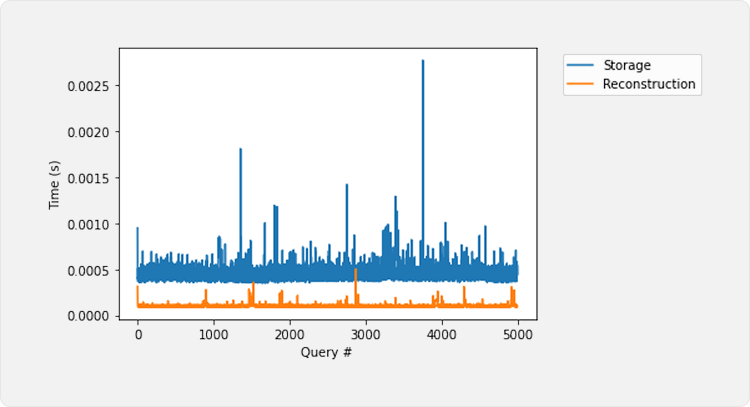Click the peak of the tallest blue spike
Screen dimensions: 750x407
[423, 61]
